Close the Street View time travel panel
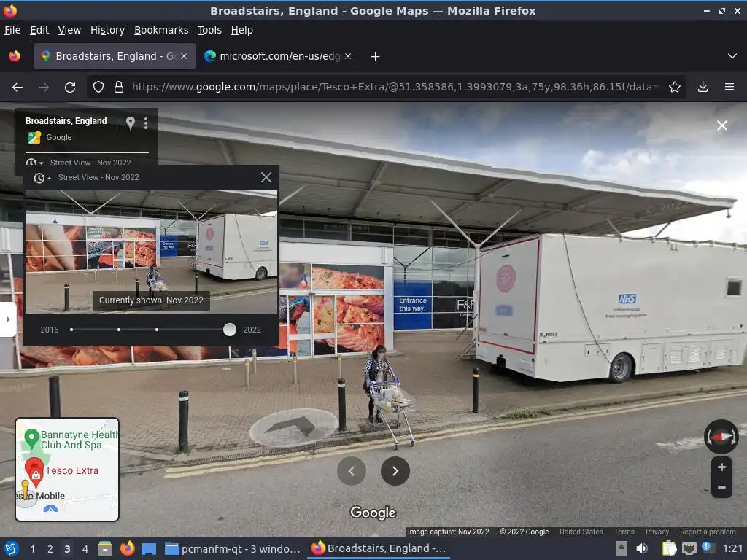 pos(266,178)
